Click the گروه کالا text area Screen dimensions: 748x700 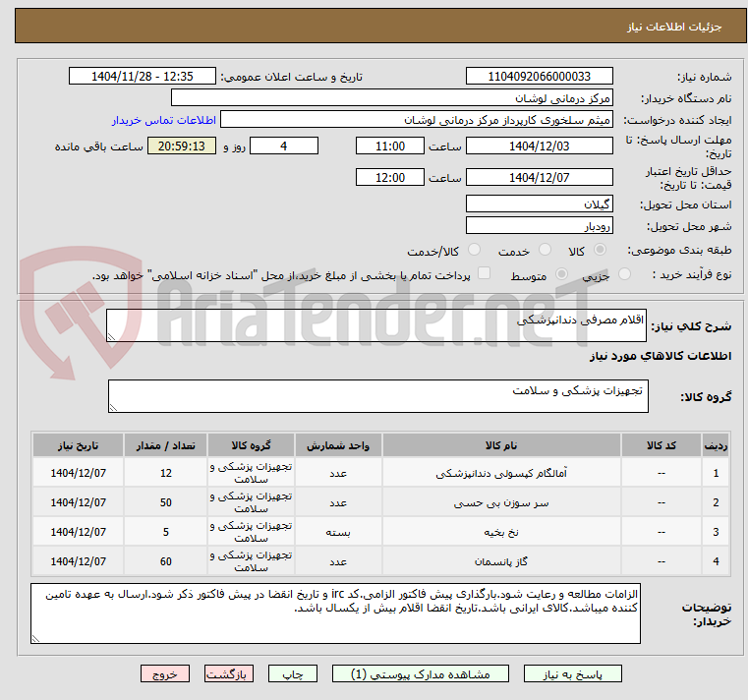(377, 396)
